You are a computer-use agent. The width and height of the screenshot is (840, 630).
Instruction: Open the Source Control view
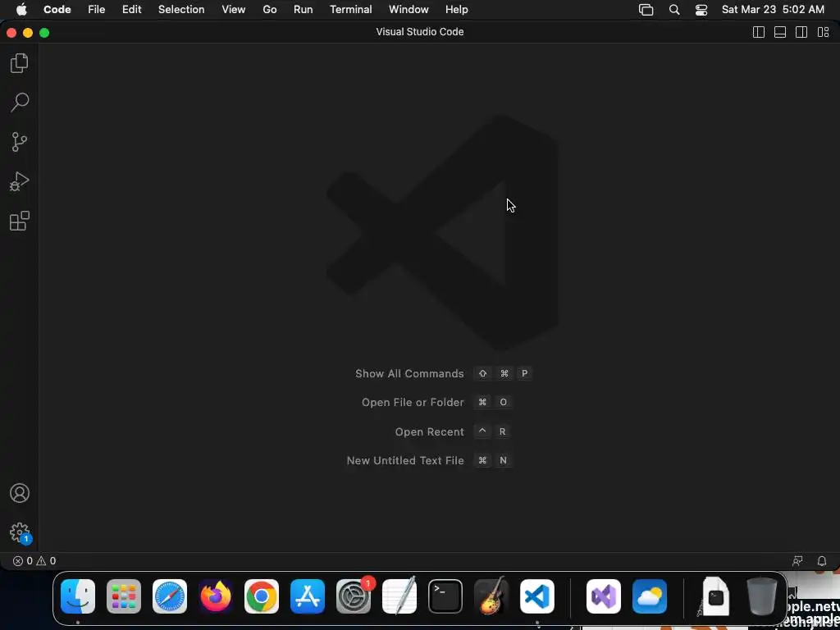20,142
